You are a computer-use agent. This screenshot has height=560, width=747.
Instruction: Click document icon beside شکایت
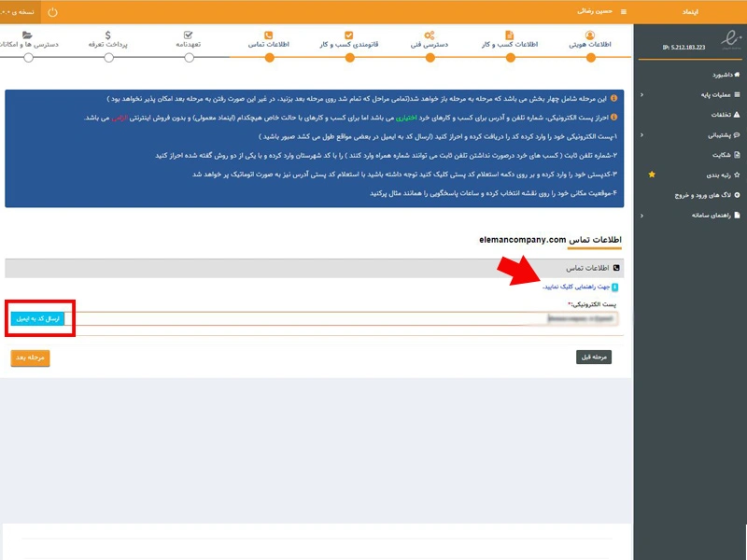pos(737,155)
